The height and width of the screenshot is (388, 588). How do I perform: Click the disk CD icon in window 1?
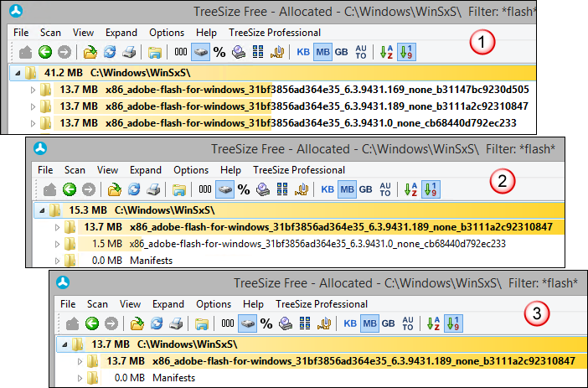coord(239,52)
